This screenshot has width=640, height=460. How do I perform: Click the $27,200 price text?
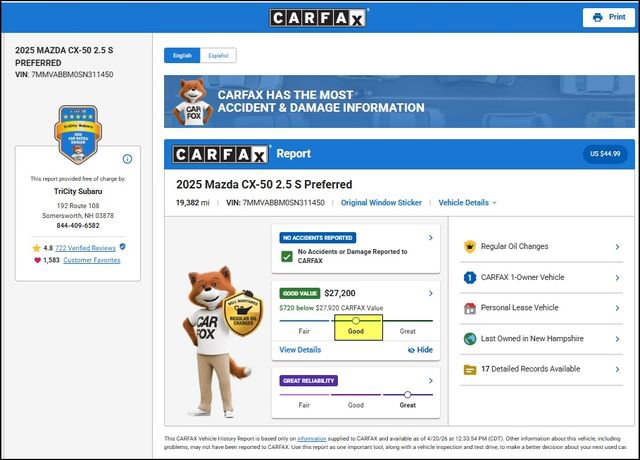[340, 293]
